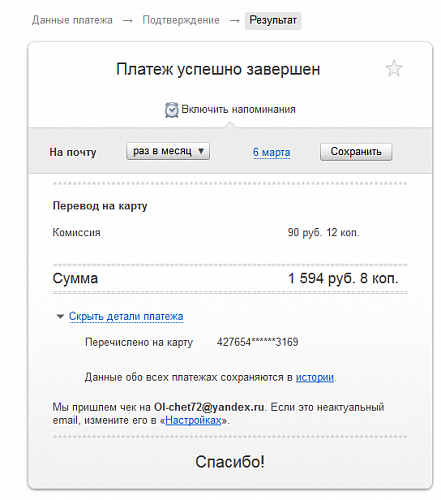
Task: Click the arrow on the frequency dropdown
Action: 201,151
